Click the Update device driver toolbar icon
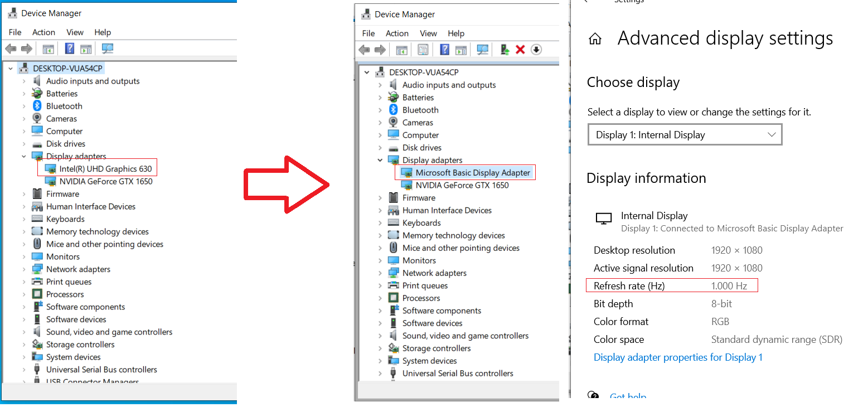Viewport: 868px width, 412px height. click(505, 50)
